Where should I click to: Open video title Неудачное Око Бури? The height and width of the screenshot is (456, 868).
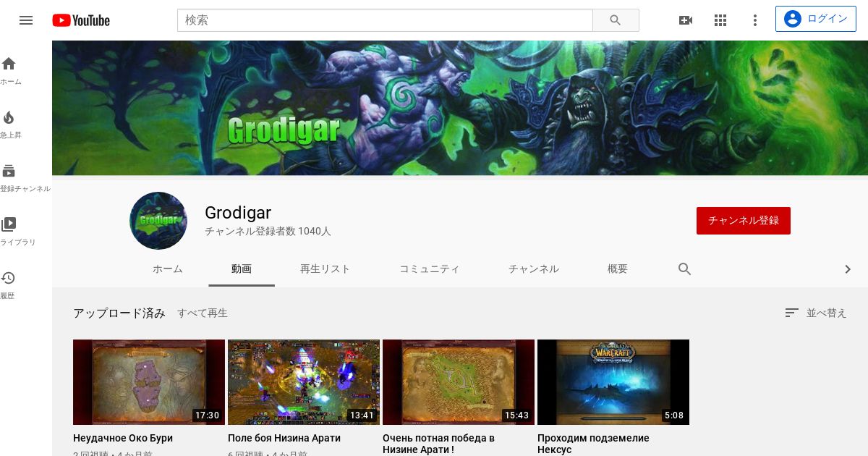[x=123, y=438]
